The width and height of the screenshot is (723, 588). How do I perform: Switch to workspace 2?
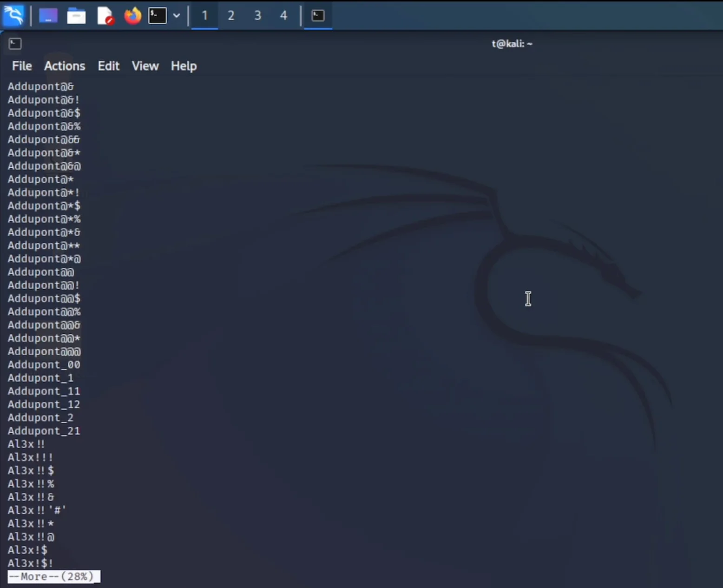pos(231,16)
